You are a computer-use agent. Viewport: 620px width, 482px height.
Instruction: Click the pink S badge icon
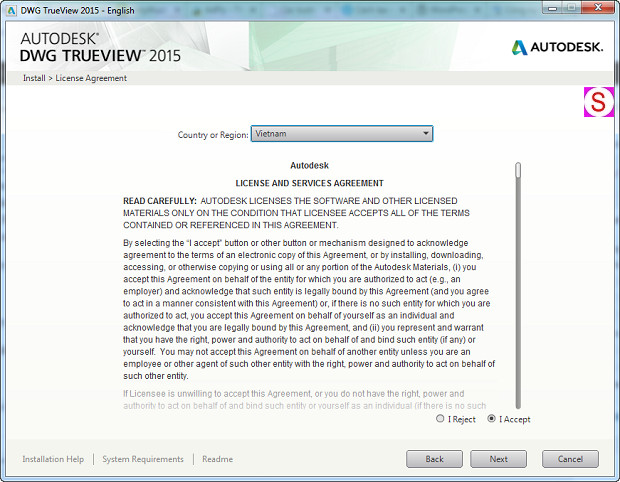coord(599,102)
